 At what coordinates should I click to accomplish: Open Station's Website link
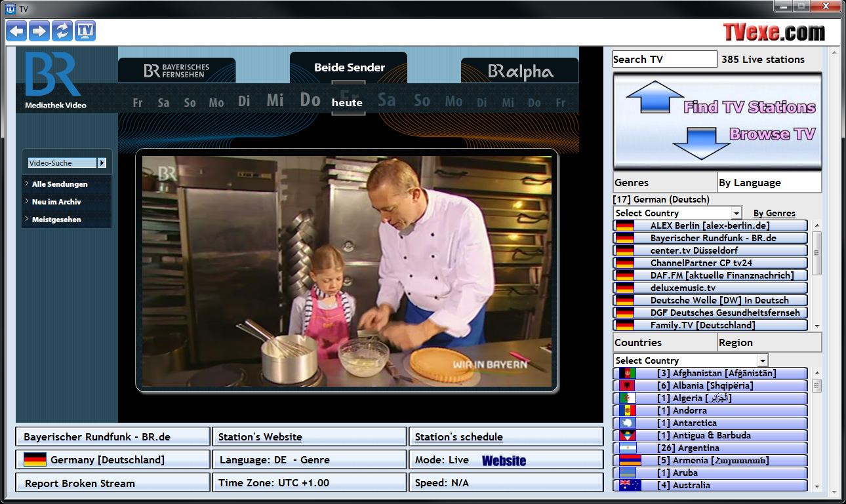click(x=260, y=436)
